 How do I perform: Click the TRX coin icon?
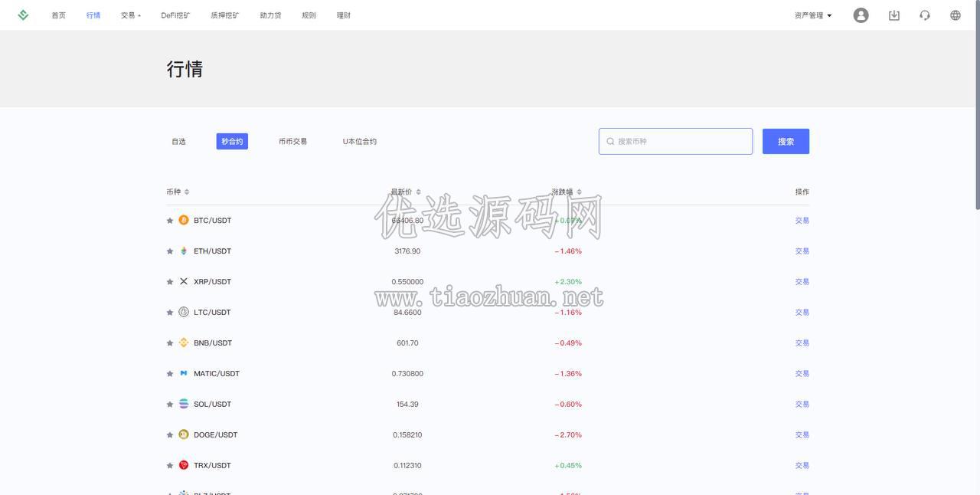184,465
